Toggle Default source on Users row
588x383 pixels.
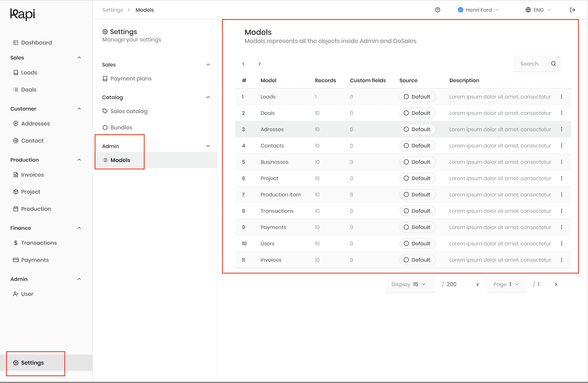point(418,243)
